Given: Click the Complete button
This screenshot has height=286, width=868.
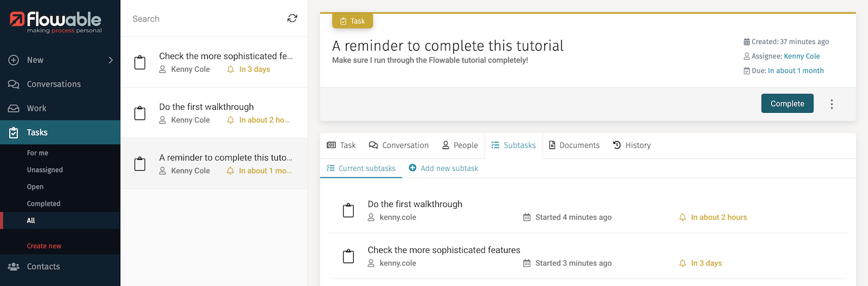Looking at the screenshot, I should pos(787,104).
